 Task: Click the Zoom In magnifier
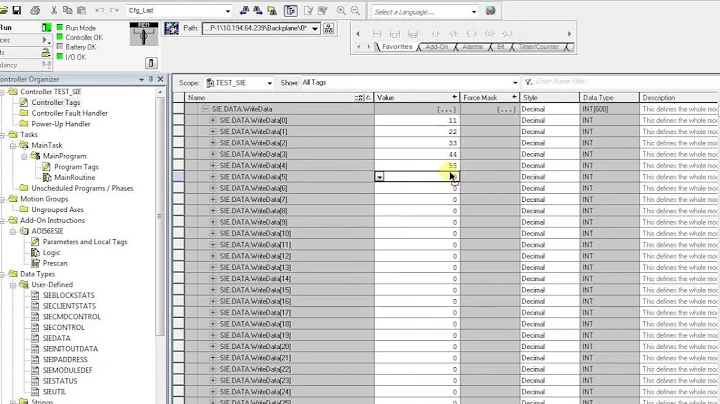coord(341,10)
